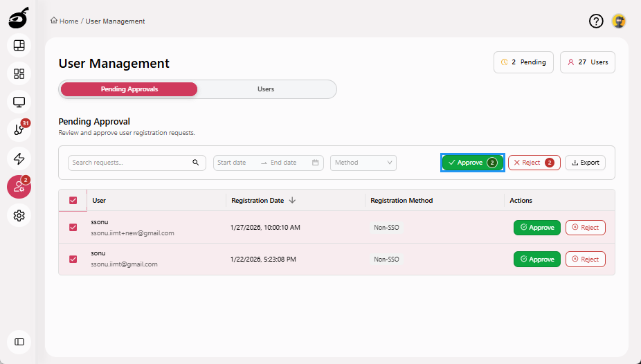641x364 pixels.
Task: Click Non-SSO tag in sonu row
Action: click(x=386, y=260)
